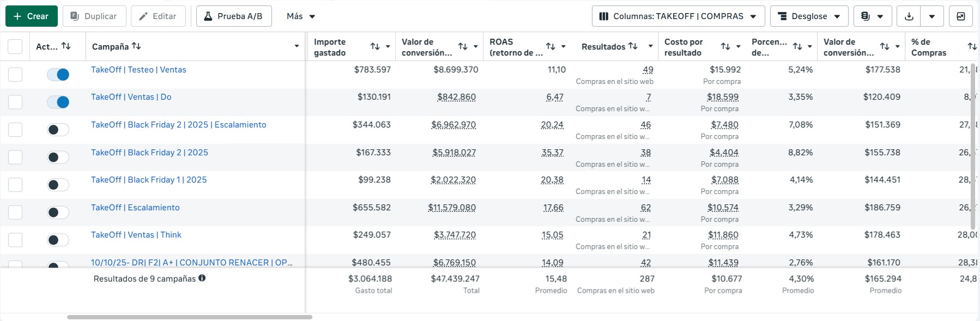Open the reports icon menu
This screenshot has width=980, height=321.
click(872, 16)
